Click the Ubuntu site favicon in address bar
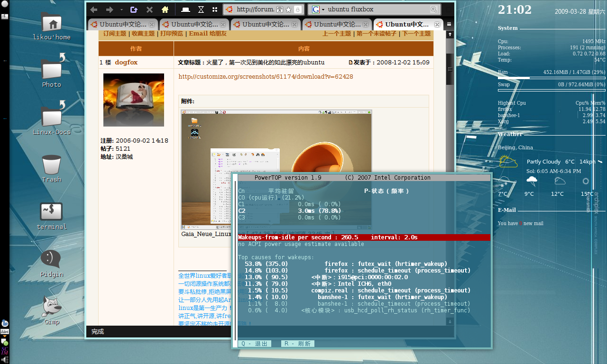 pyautogui.click(x=229, y=9)
